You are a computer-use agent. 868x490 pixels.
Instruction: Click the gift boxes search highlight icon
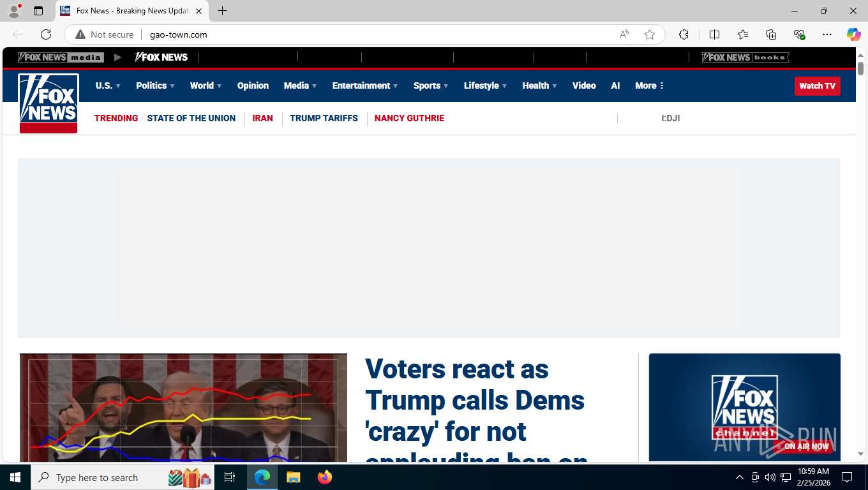(190, 477)
